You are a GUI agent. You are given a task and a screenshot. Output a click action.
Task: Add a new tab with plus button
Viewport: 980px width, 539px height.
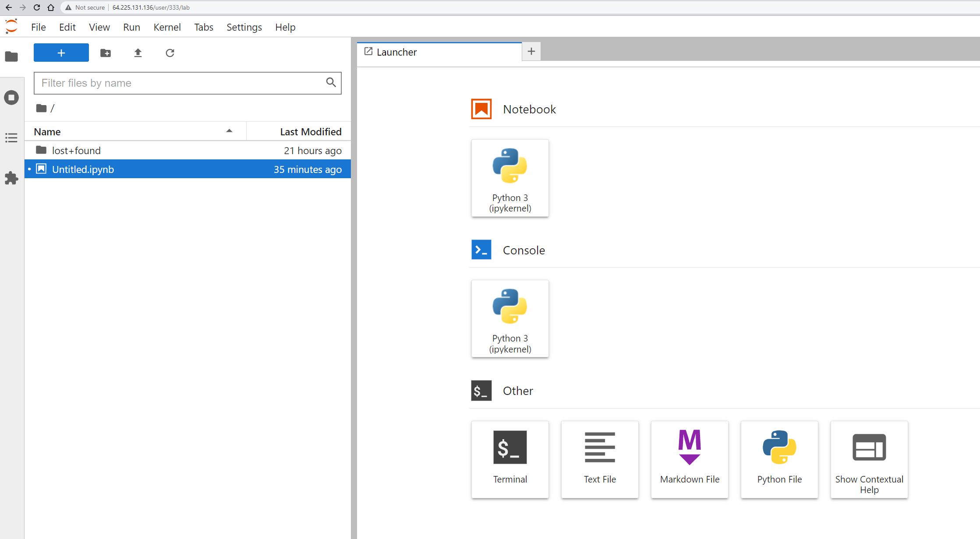[531, 52]
